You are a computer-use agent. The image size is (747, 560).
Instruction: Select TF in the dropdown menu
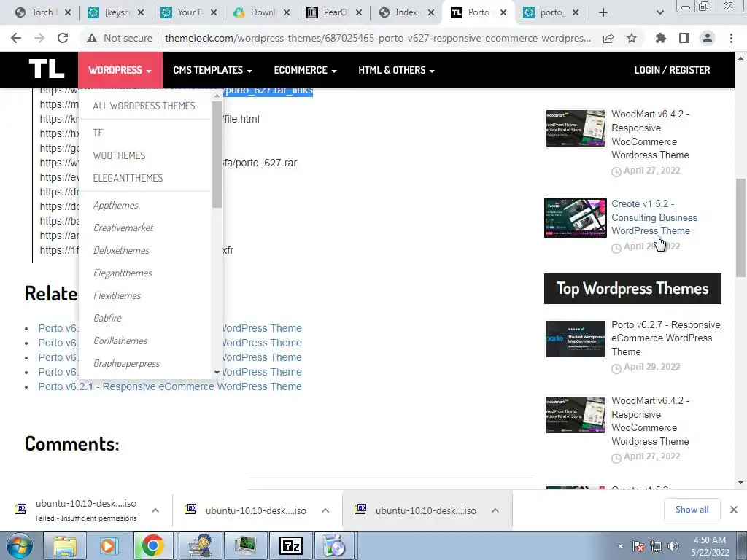point(98,133)
